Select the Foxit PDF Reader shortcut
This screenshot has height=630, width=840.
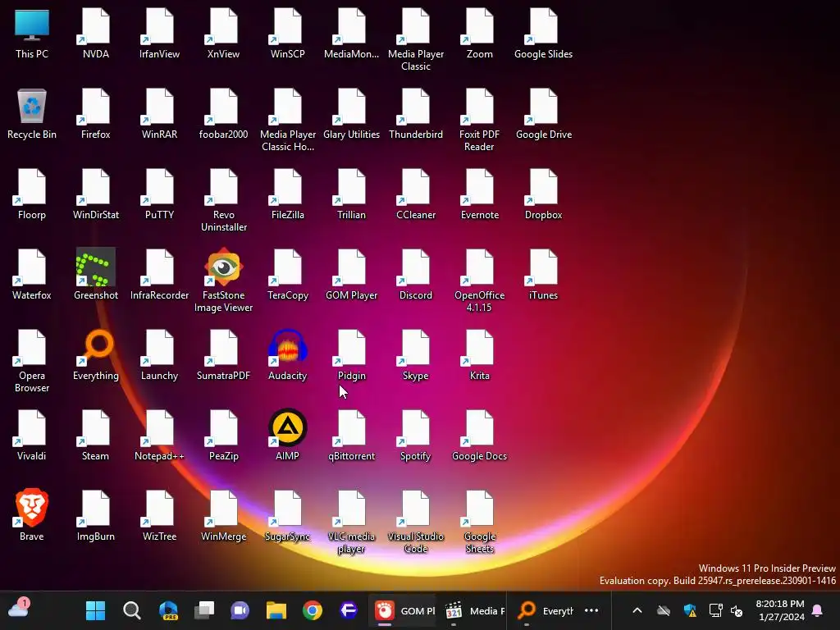click(x=479, y=120)
